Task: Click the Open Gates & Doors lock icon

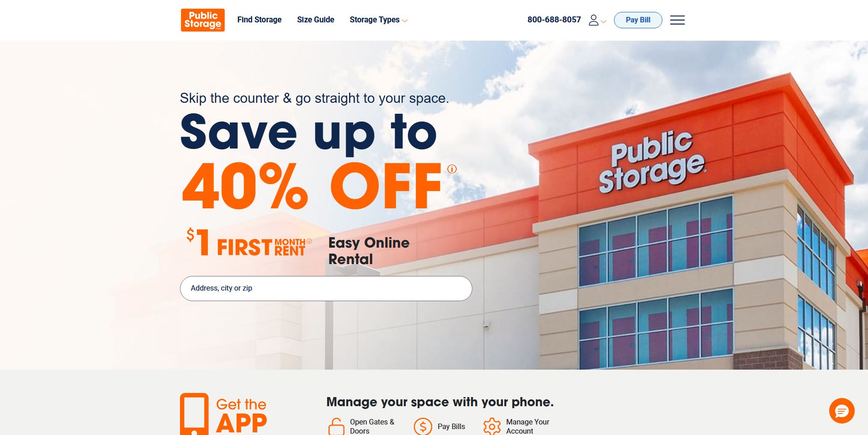Action: tap(337, 426)
